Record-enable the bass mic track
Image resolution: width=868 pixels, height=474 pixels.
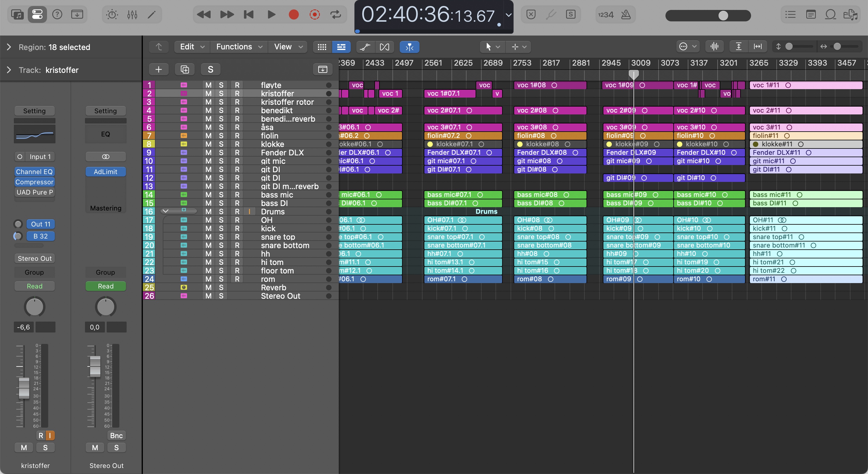tap(237, 195)
